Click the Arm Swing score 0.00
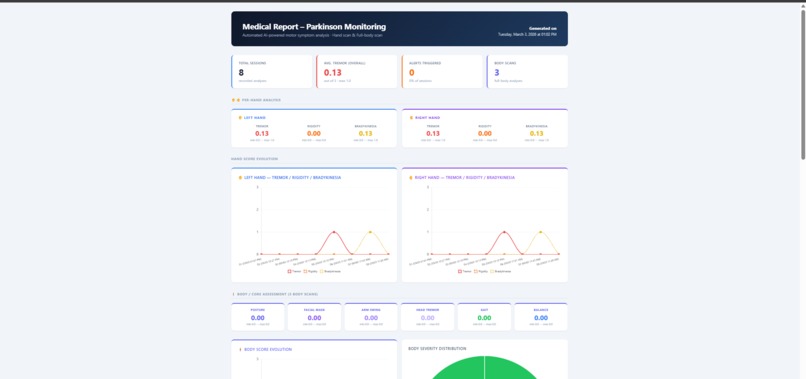This screenshot has width=806, height=379. [371, 318]
